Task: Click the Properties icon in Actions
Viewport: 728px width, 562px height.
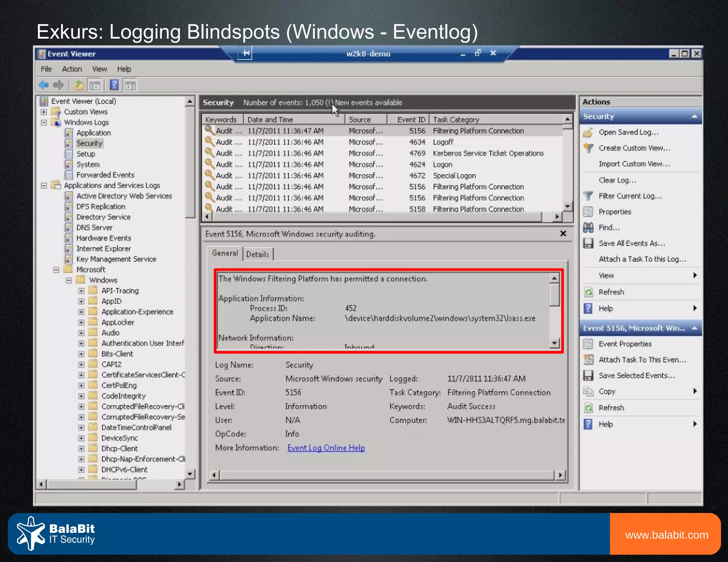Action: point(588,212)
